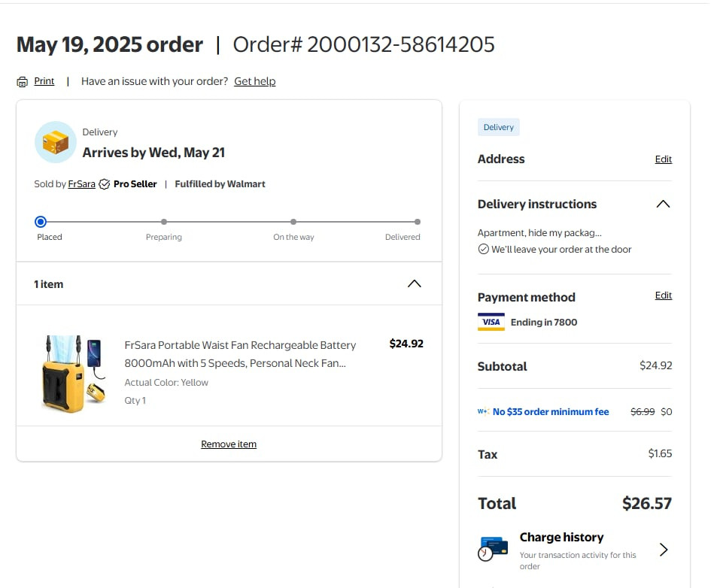
Task: Open the yellow waist fan product thumbnail
Action: [73, 374]
